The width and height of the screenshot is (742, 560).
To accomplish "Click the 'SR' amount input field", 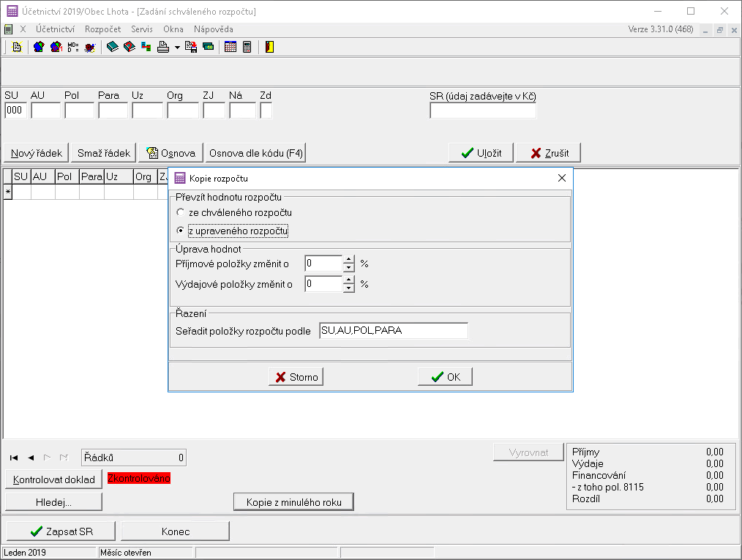I will click(x=483, y=111).
